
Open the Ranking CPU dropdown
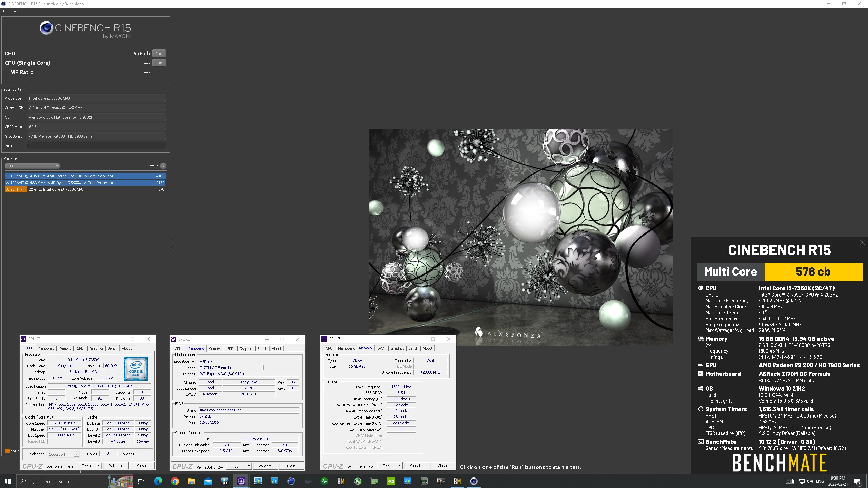point(33,166)
